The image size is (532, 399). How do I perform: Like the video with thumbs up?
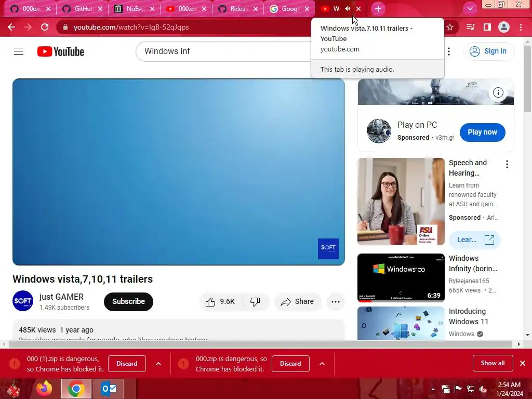[x=220, y=302]
